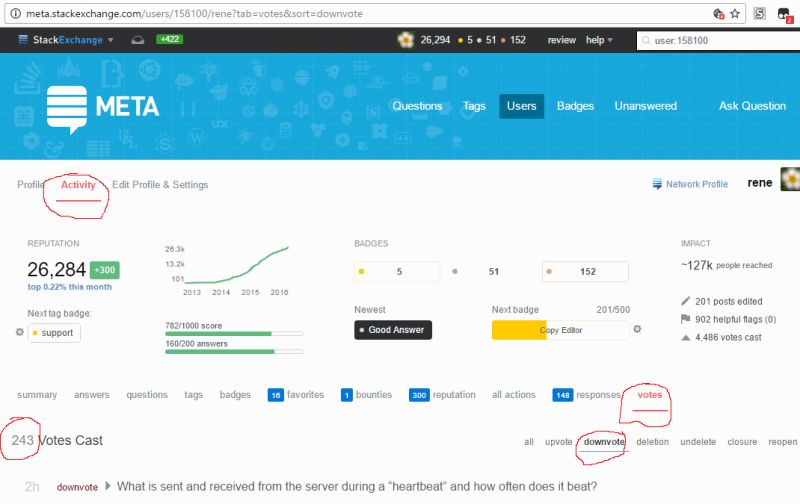Click the gear icon beside support tag

coord(19,332)
